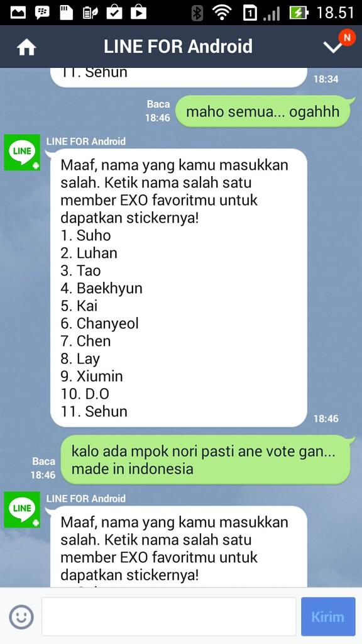The width and height of the screenshot is (362, 644).
Task: Tap the SD card notification icon
Action: point(66,13)
